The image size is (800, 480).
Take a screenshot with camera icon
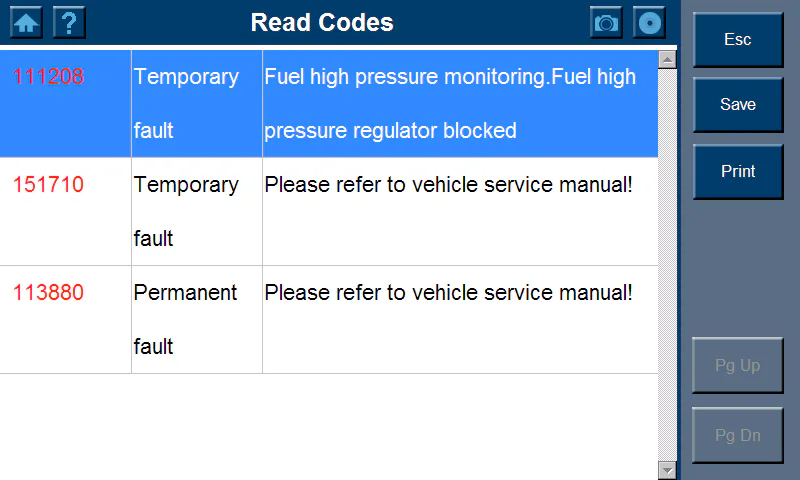[x=606, y=22]
